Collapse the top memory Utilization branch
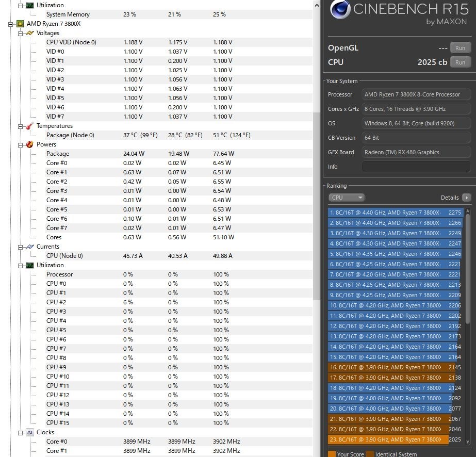This screenshot has width=476, height=457. 20,6
